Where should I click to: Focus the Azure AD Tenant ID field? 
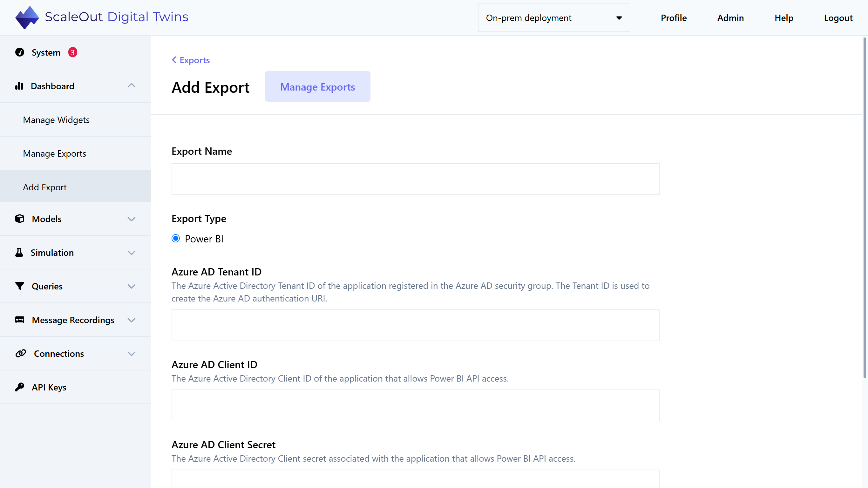point(415,325)
